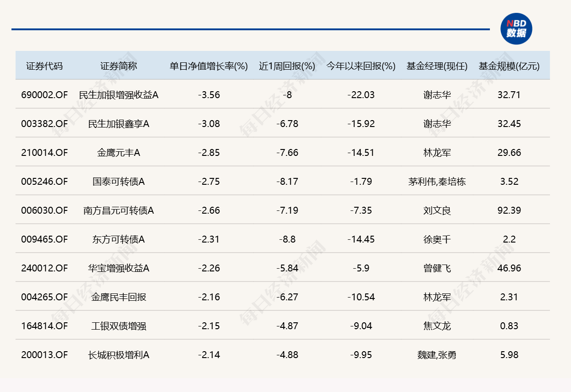
Task: Click managers 魏建,张勇
Action: pos(437,355)
